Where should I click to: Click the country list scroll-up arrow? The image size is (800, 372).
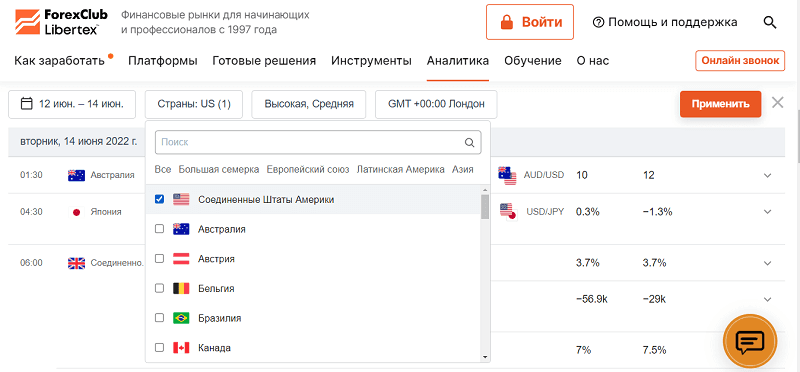coord(485,189)
